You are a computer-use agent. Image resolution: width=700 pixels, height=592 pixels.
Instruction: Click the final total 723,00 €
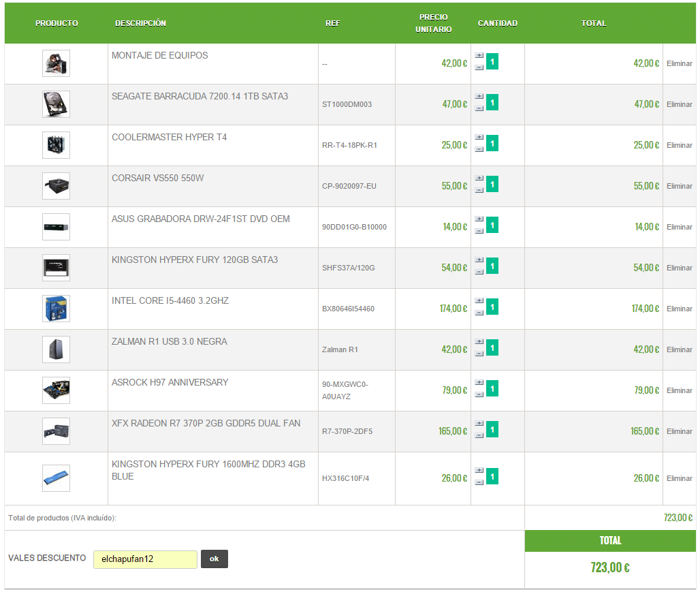pos(610,567)
